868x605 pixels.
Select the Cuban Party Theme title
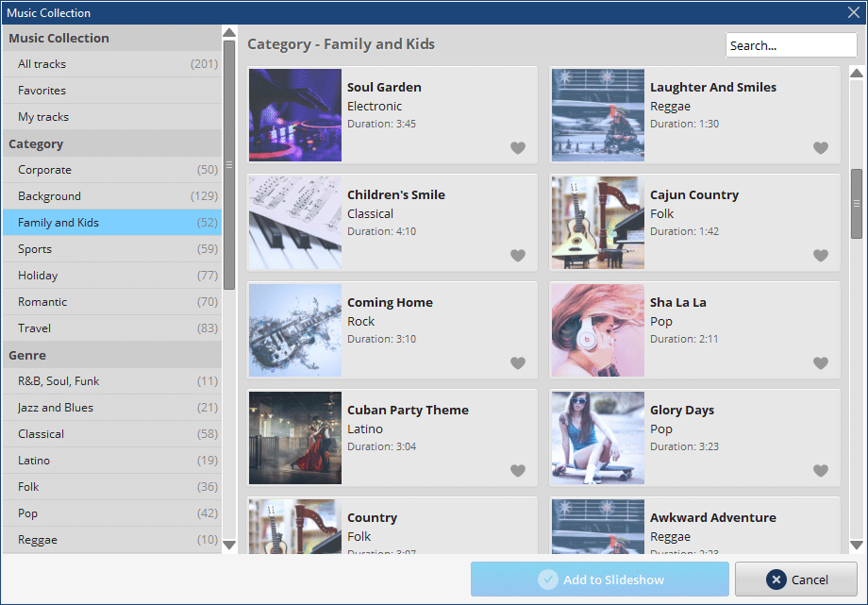tap(408, 410)
